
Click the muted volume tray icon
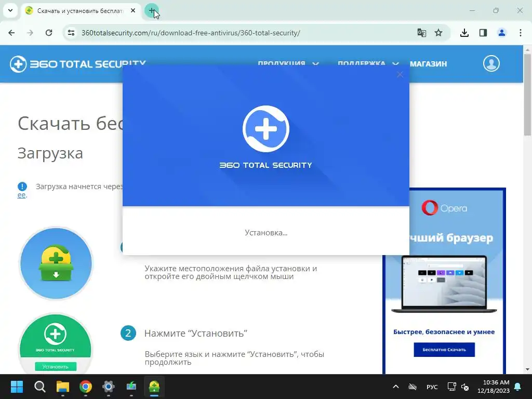click(465, 387)
